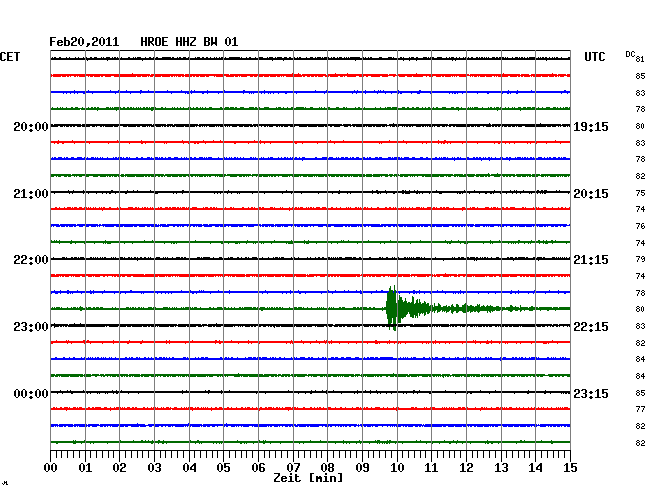Click minute 08 on the time axis
Screen dimensions: 650x494
tap(327, 467)
